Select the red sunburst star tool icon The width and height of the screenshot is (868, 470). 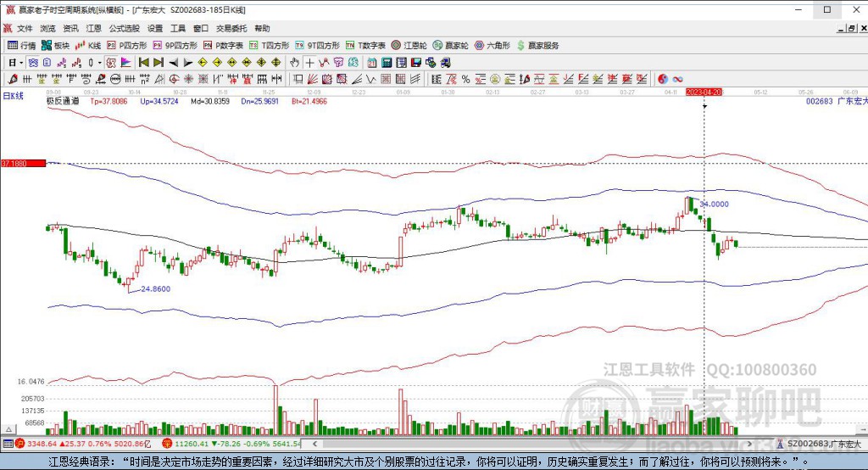188,79
